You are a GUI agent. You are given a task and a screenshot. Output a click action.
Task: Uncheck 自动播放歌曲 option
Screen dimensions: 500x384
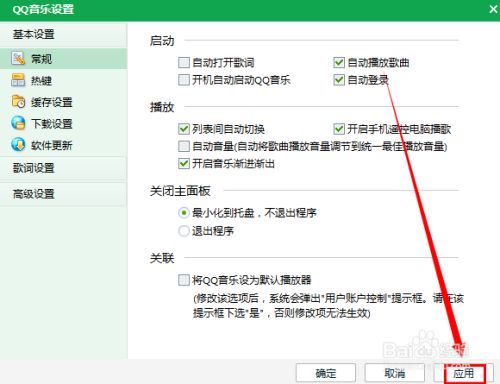[339, 62]
